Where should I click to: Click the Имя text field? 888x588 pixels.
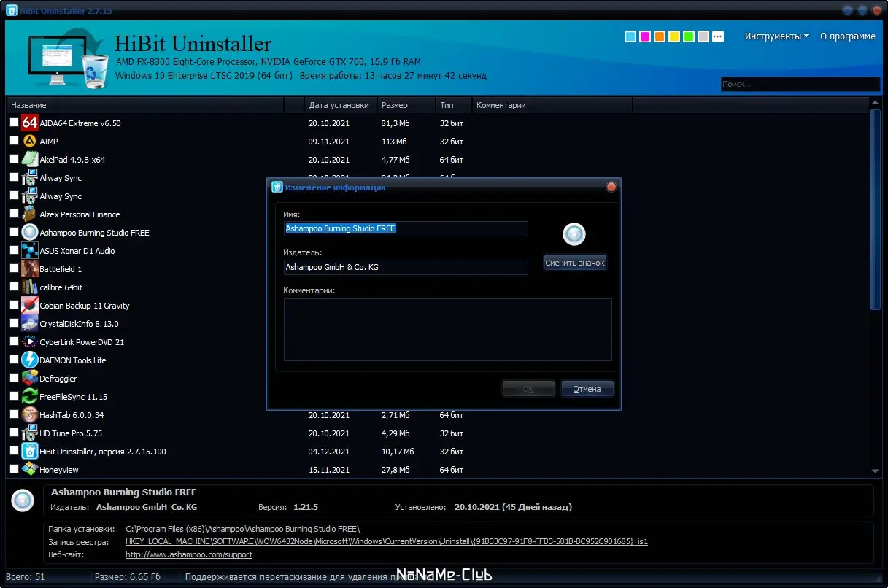coord(406,228)
